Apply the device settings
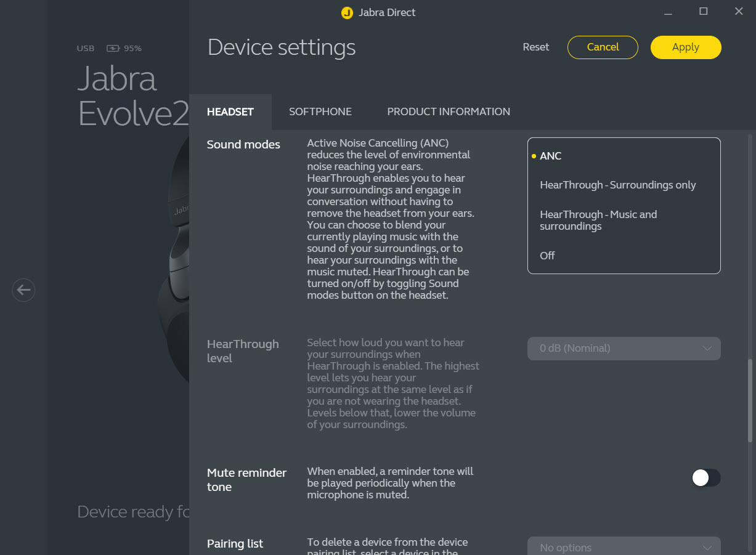The width and height of the screenshot is (756, 555). pos(686,47)
